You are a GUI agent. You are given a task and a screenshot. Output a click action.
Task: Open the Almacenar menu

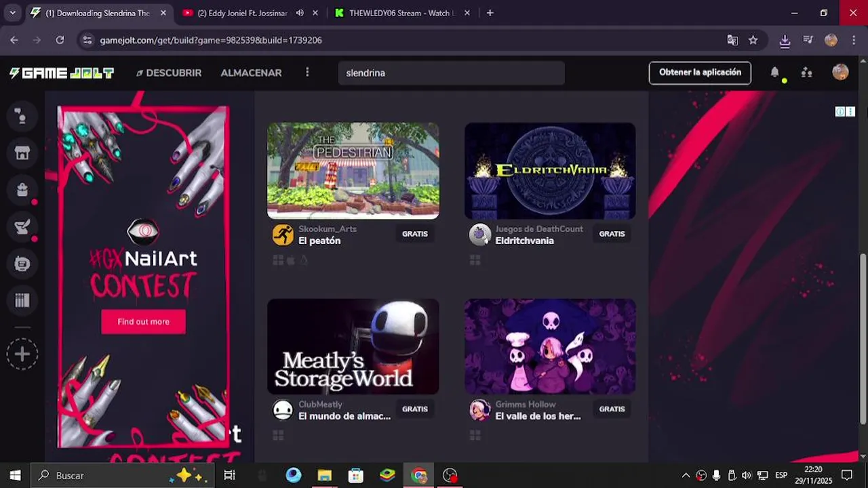click(x=251, y=73)
